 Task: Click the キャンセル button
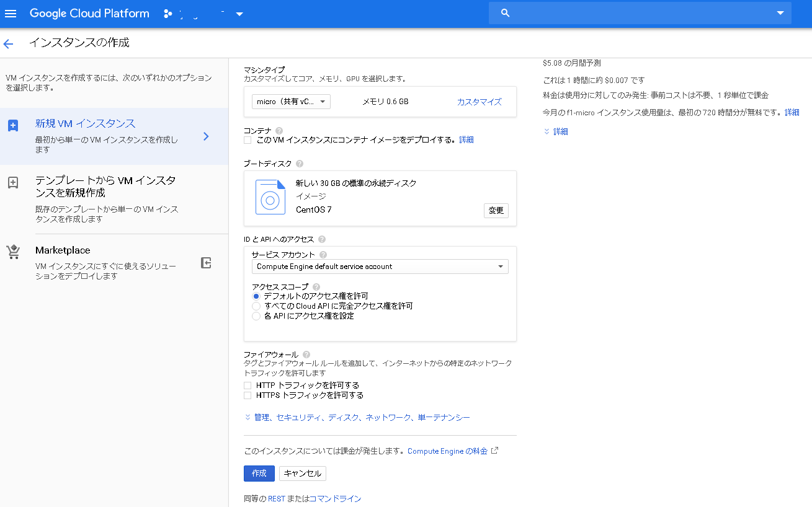303,474
